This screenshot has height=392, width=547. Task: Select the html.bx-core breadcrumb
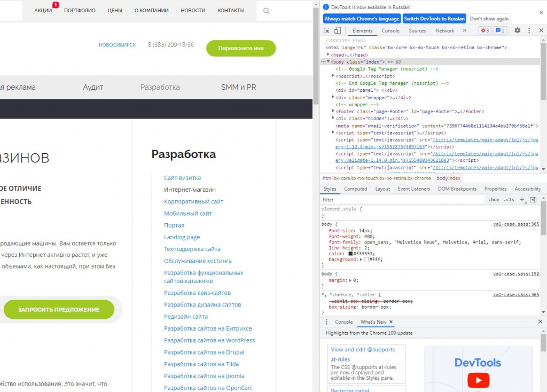[x=377, y=178]
